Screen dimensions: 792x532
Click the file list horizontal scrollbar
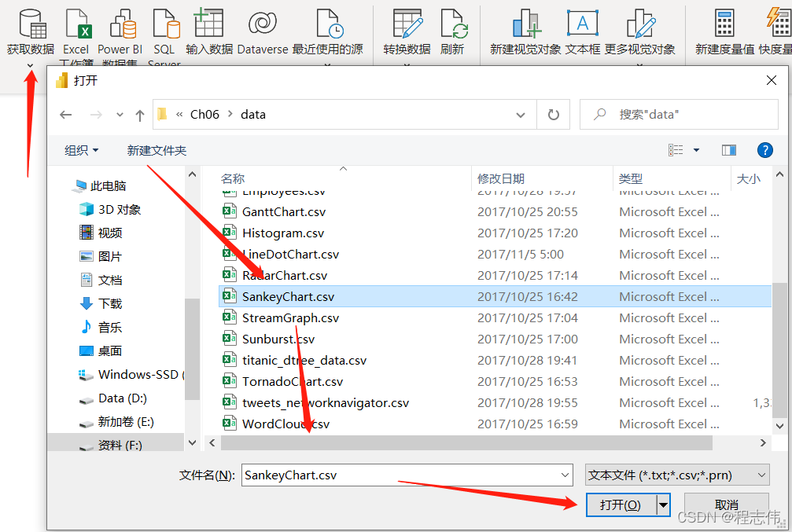point(466,442)
